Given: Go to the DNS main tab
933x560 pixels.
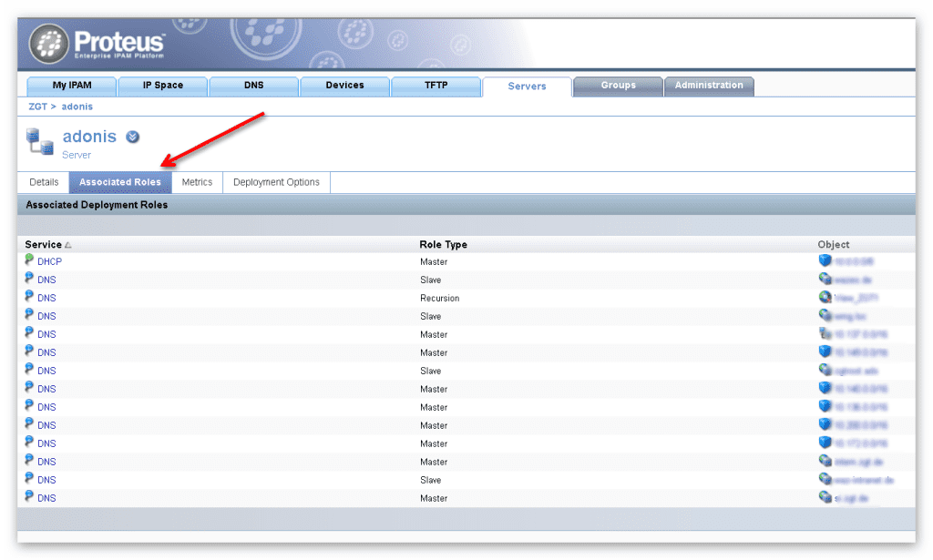Looking at the screenshot, I should tap(254, 86).
